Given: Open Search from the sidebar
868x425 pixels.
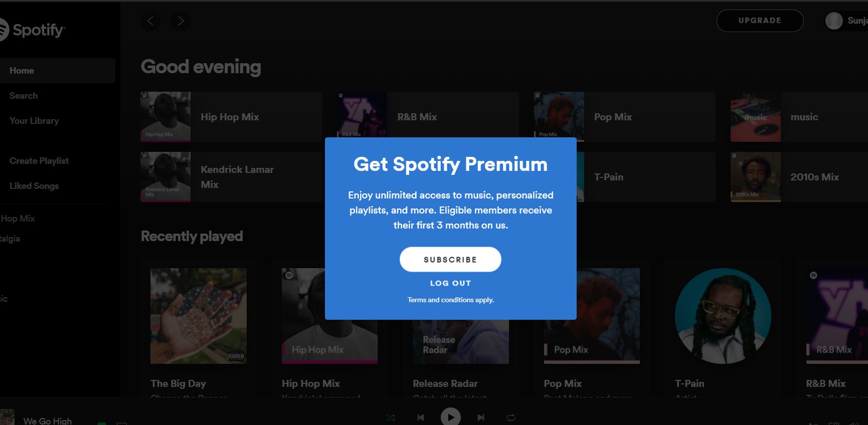Looking at the screenshot, I should pyautogui.click(x=24, y=96).
